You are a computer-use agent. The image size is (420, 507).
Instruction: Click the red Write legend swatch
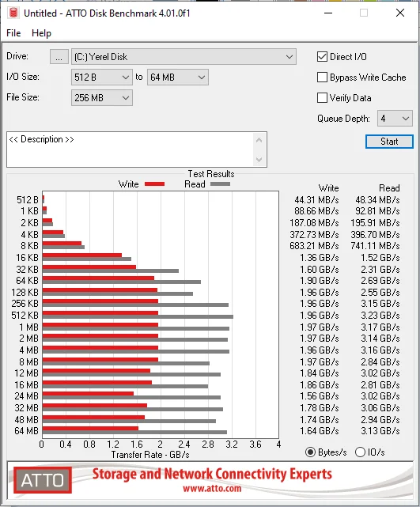pyautogui.click(x=154, y=184)
